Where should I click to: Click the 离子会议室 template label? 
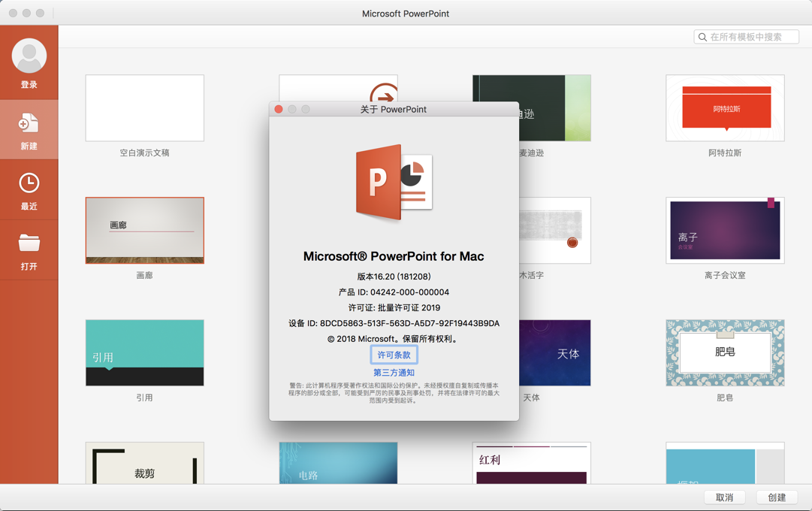pos(725,275)
